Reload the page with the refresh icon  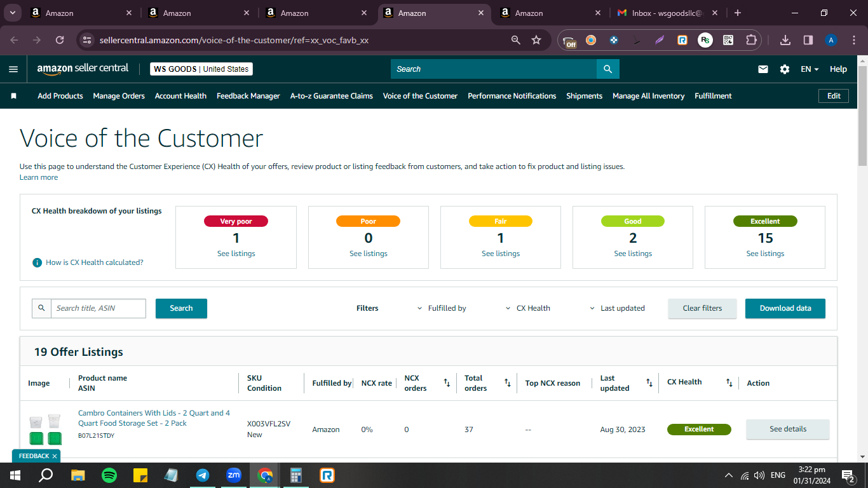coord(60,40)
